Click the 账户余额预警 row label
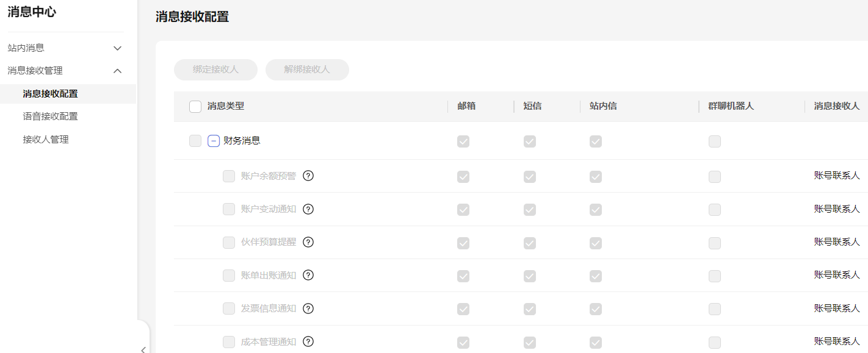Screen dimensions: 868x353 coord(269,176)
